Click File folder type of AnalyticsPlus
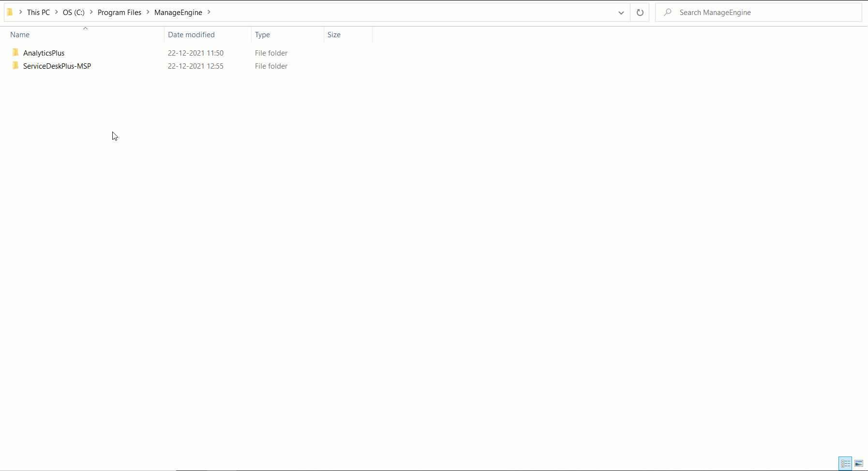The width and height of the screenshot is (868, 471). [271, 53]
